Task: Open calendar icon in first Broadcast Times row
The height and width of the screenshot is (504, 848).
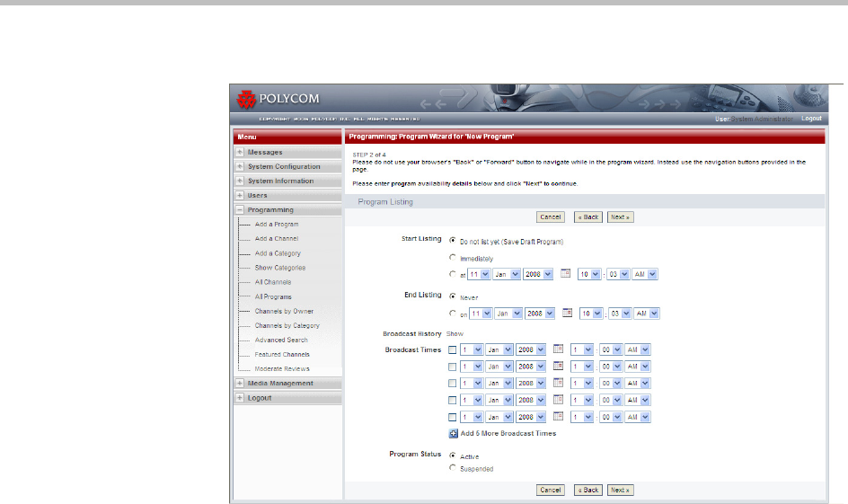Action: click(x=558, y=349)
